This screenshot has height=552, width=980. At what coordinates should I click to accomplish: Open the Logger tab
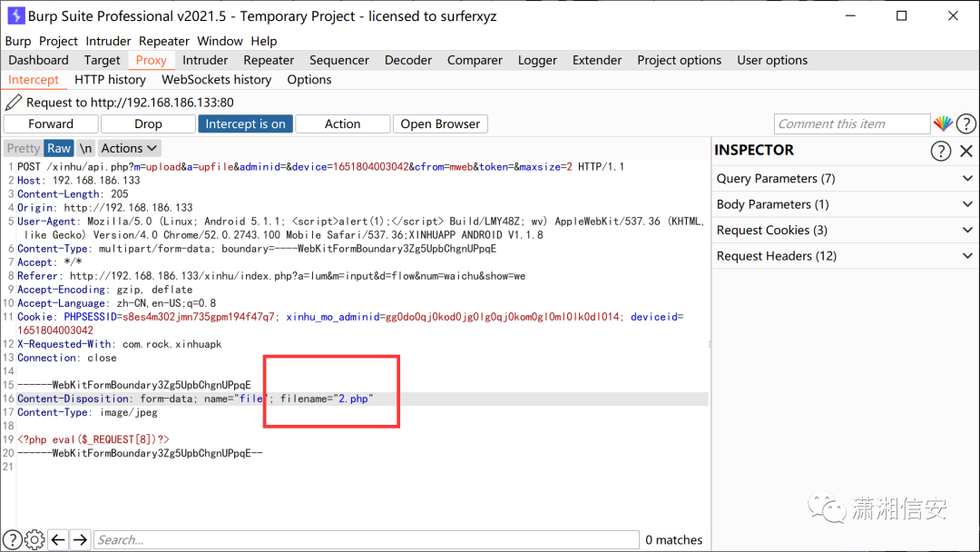[x=537, y=60]
